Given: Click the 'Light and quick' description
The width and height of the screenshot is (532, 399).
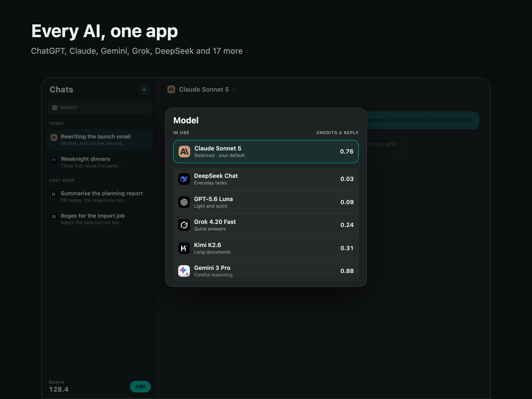Looking at the screenshot, I should pyautogui.click(x=211, y=206).
